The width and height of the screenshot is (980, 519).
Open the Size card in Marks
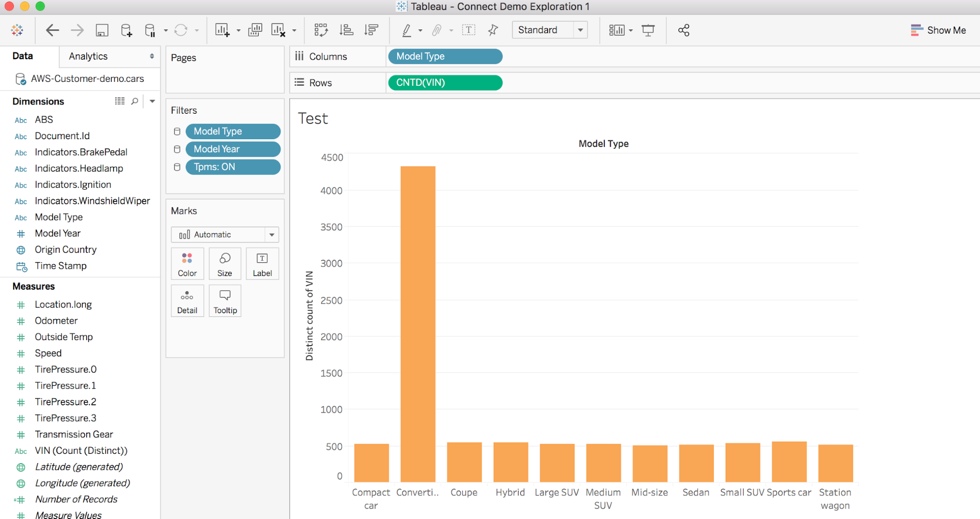pyautogui.click(x=225, y=264)
